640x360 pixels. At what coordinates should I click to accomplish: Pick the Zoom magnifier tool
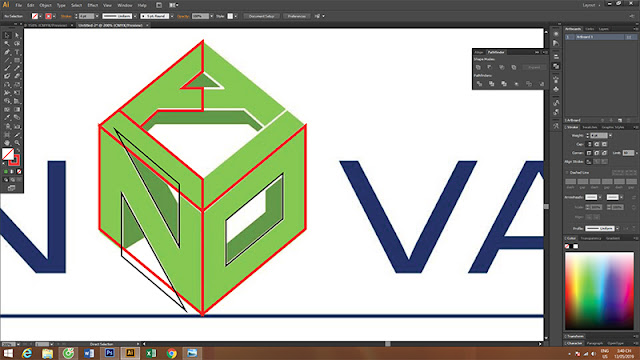(x=17, y=142)
